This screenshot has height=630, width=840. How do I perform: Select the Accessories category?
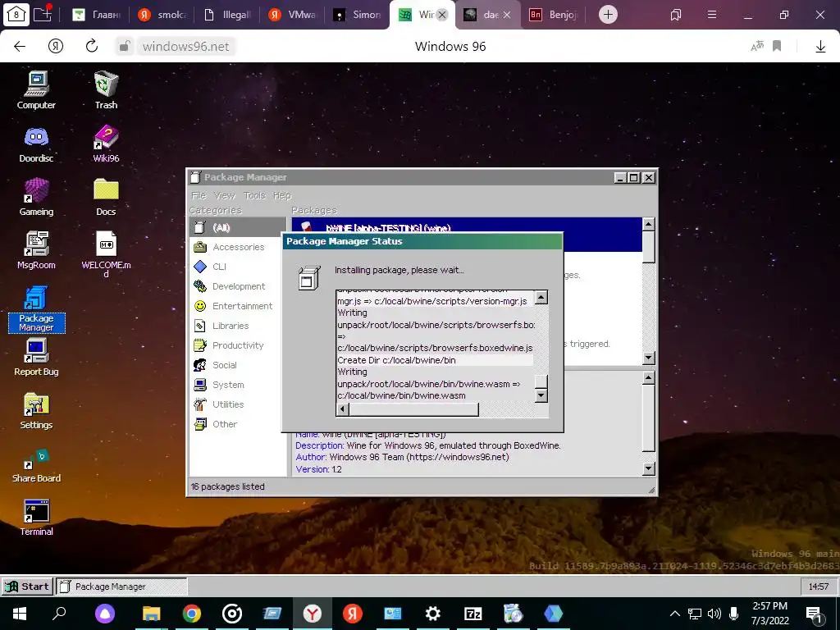(238, 247)
